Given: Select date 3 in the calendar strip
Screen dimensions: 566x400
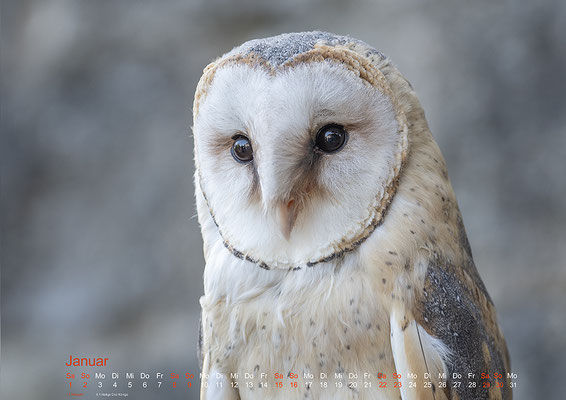Looking at the screenshot, I should (x=100, y=385).
